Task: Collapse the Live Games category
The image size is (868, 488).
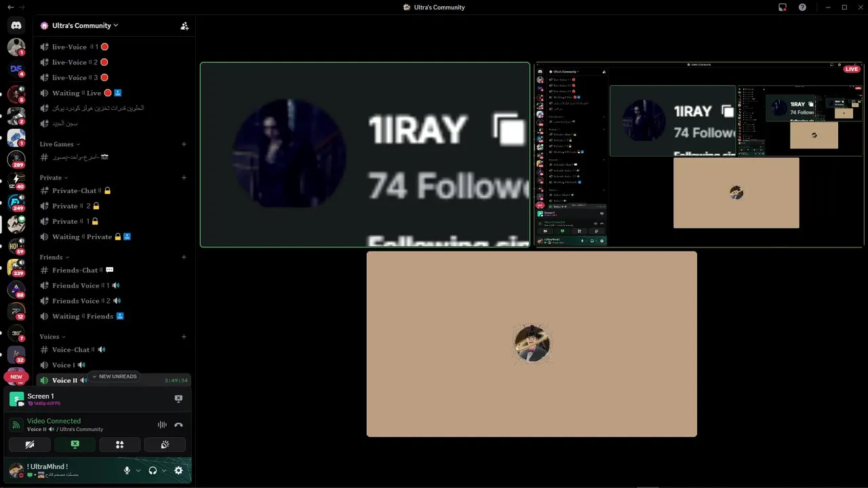Action: [x=60, y=144]
